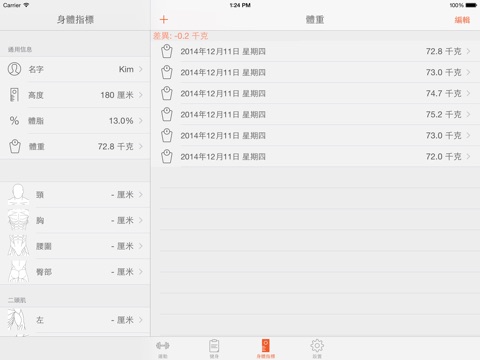
Task: Tap the Wi-Fi icon in status bar
Action: click(26, 5)
